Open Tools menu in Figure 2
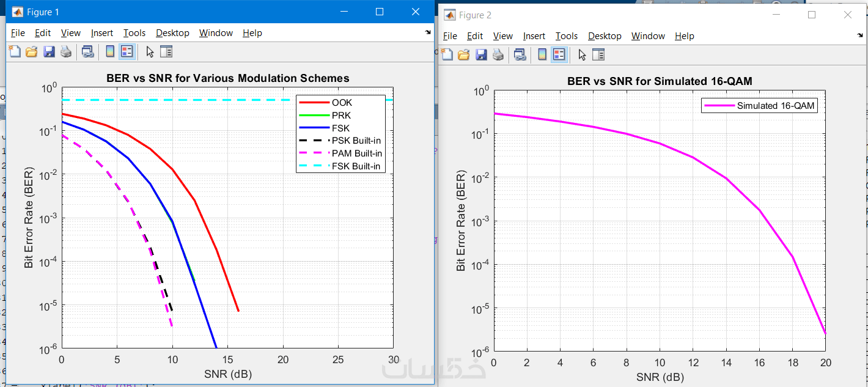The width and height of the screenshot is (868, 387). point(567,36)
